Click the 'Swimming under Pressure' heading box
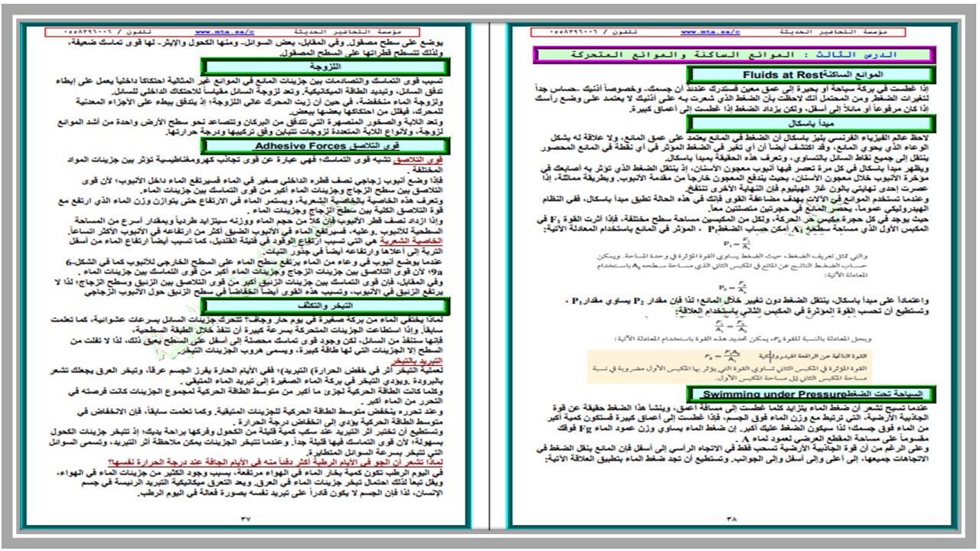The height and width of the screenshot is (551, 980). point(809,394)
